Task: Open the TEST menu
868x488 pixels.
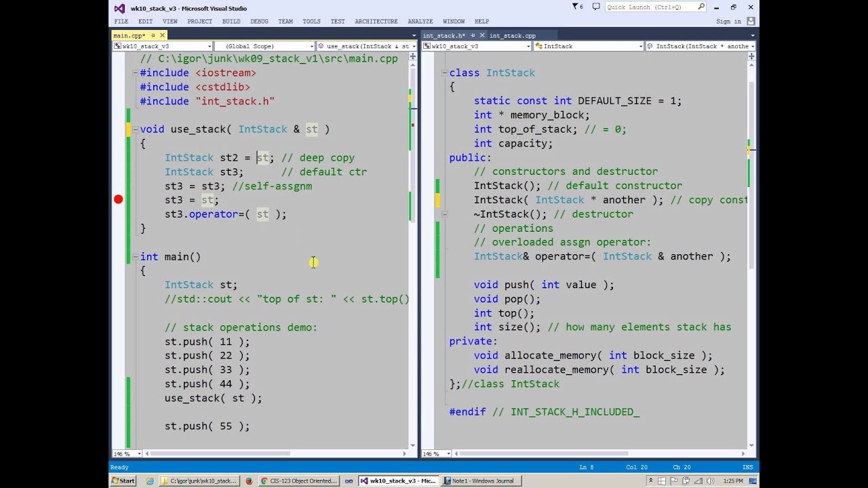Action: coord(338,22)
